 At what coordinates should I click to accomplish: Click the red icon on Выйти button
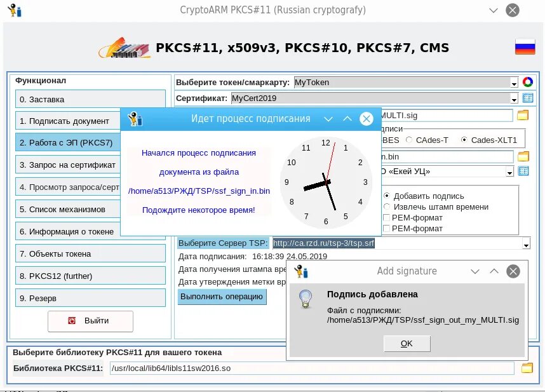coord(72,320)
